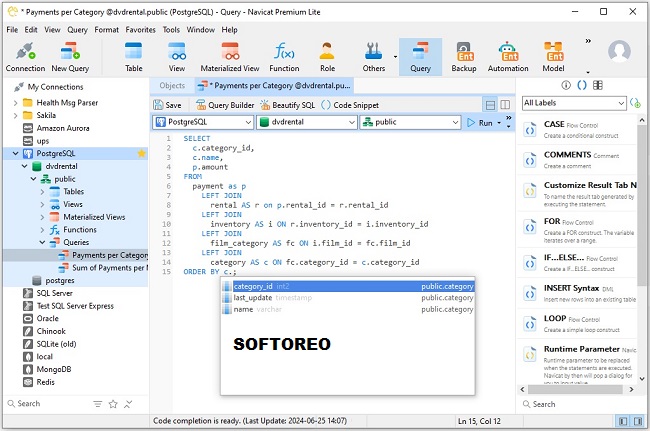Select the Query toolbar icon
Viewport: 650px width, 431px height.
[x=420, y=57]
